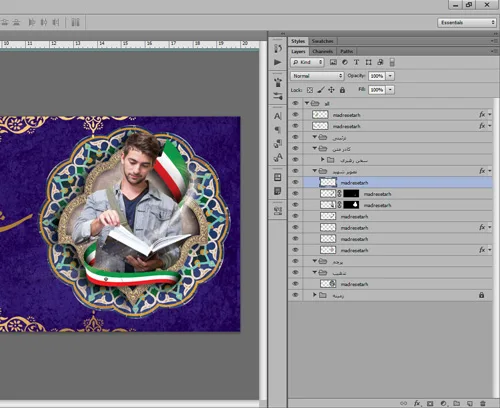
Task: Collapse the تزئینی group arrow
Action: (x=315, y=137)
